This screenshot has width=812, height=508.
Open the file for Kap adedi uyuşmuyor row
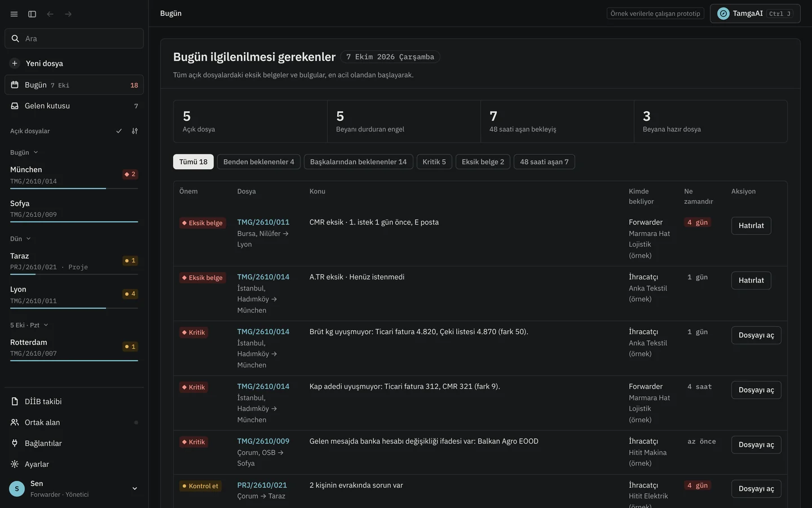[x=756, y=390]
